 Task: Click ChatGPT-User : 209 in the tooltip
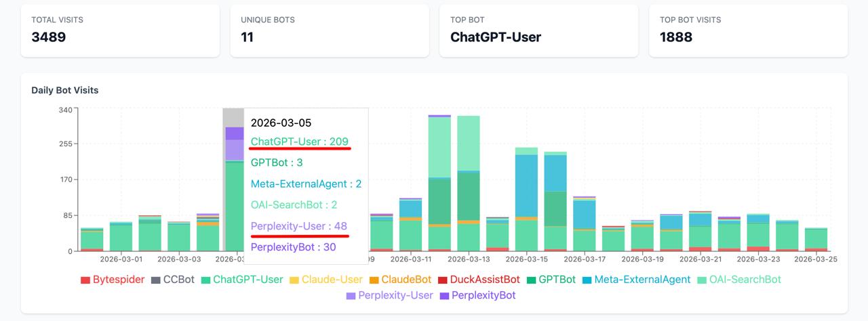[299, 142]
